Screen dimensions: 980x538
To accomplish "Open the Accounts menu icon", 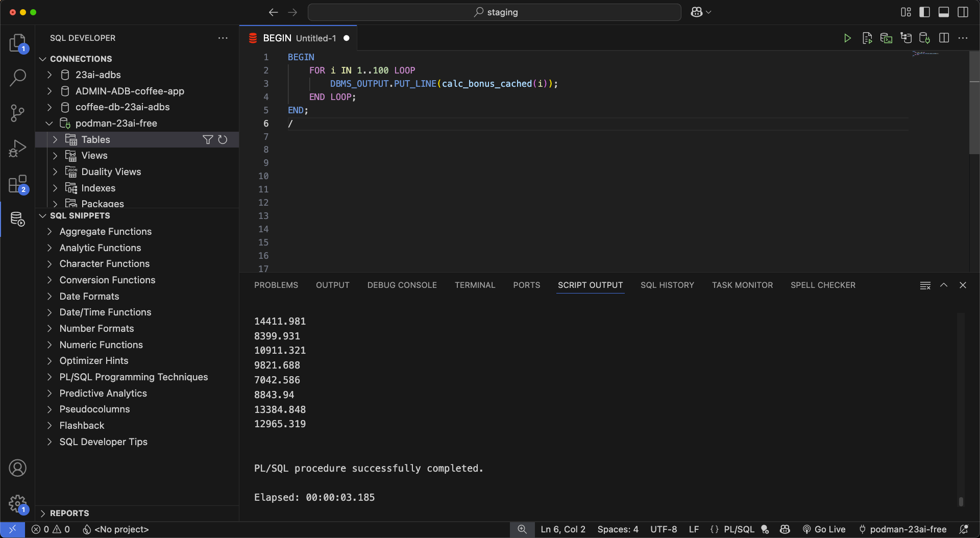I will (17, 468).
